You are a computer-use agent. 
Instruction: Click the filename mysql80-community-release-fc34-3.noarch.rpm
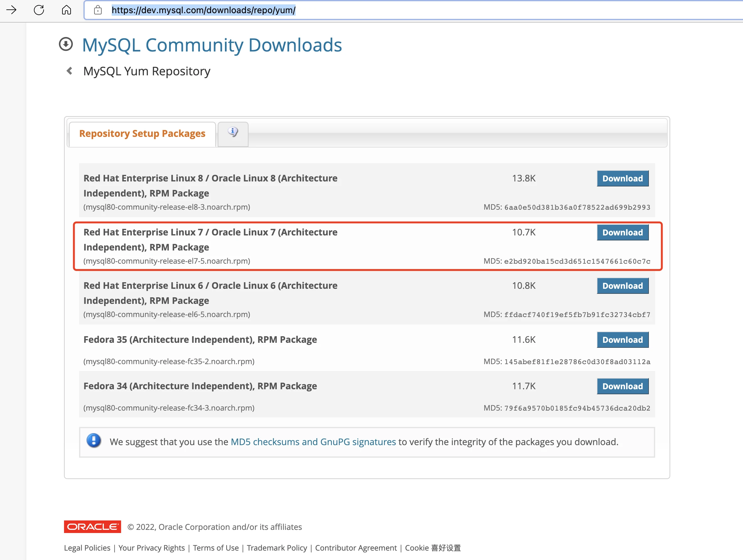click(x=169, y=408)
